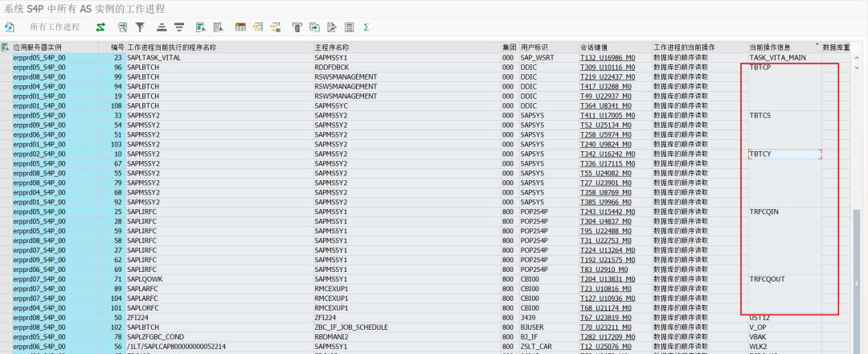Sort ascending using the toolbar icon
868x354 pixels.
[x=162, y=27]
